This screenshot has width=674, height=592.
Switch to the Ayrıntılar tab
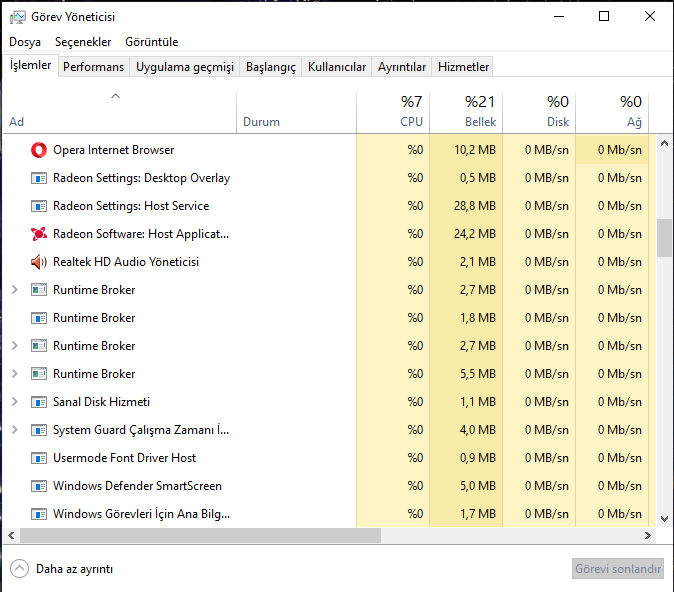402,67
